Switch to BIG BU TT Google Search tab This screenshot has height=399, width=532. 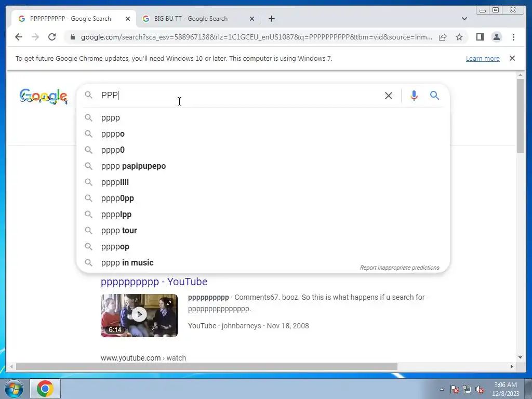[x=198, y=19]
